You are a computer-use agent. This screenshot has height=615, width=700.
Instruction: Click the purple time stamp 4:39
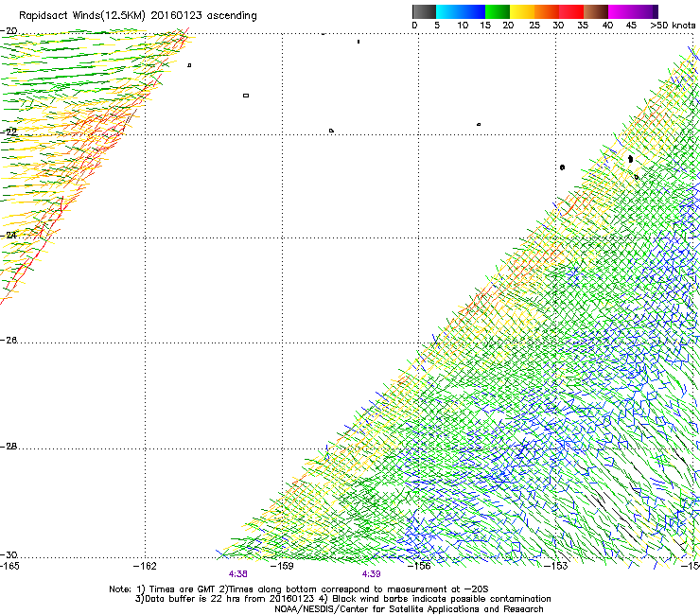(x=372, y=574)
